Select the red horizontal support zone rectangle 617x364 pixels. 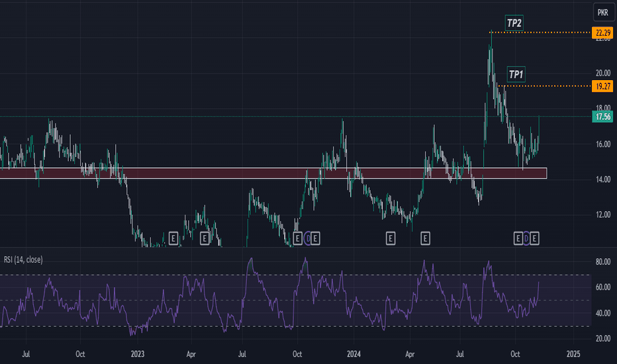(x=273, y=173)
